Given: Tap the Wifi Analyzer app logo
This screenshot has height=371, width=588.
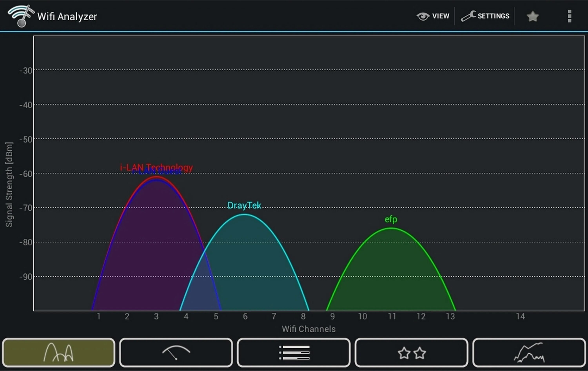Looking at the screenshot, I should click(21, 16).
